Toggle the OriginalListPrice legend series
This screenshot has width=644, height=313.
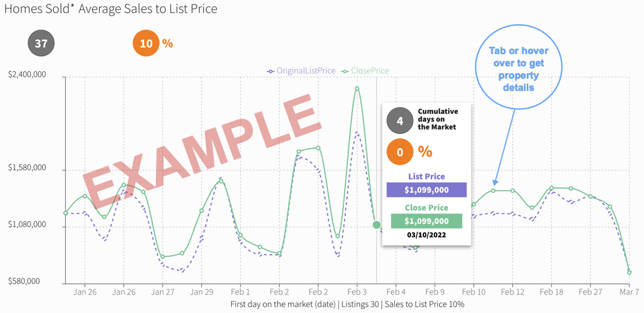coord(302,71)
